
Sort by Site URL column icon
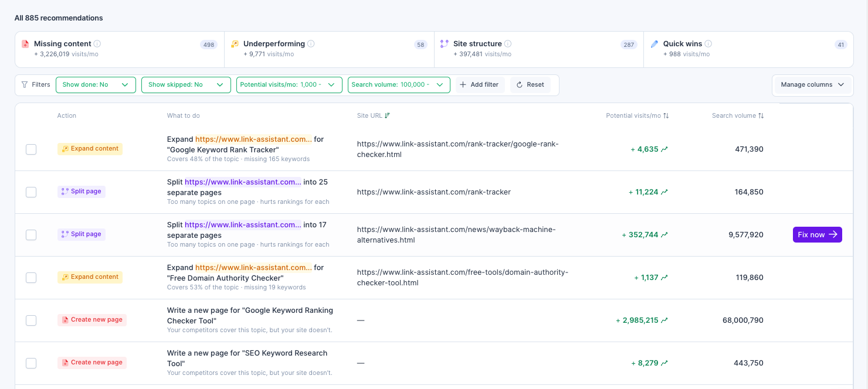pyautogui.click(x=388, y=115)
